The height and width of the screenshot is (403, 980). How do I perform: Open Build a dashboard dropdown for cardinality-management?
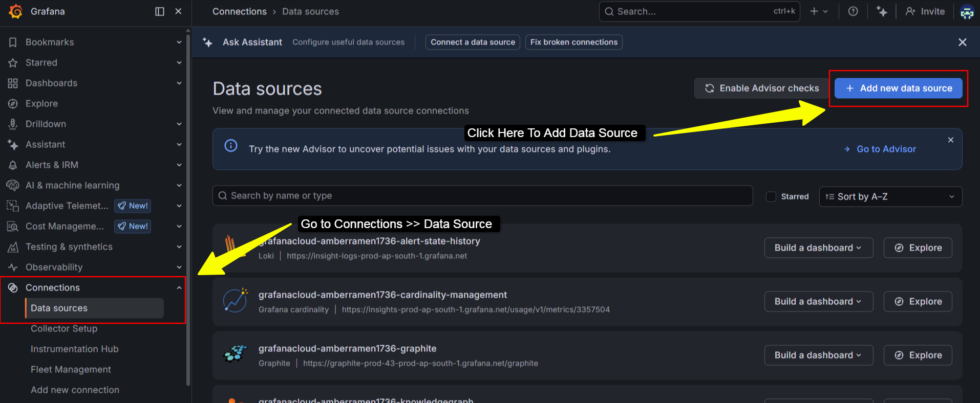[x=819, y=301]
